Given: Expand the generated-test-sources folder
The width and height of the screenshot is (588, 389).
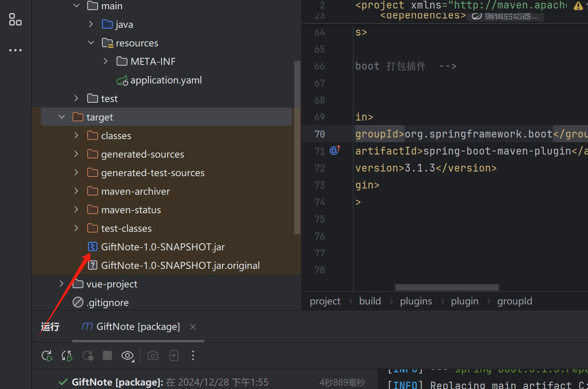Looking at the screenshot, I should point(76,172).
